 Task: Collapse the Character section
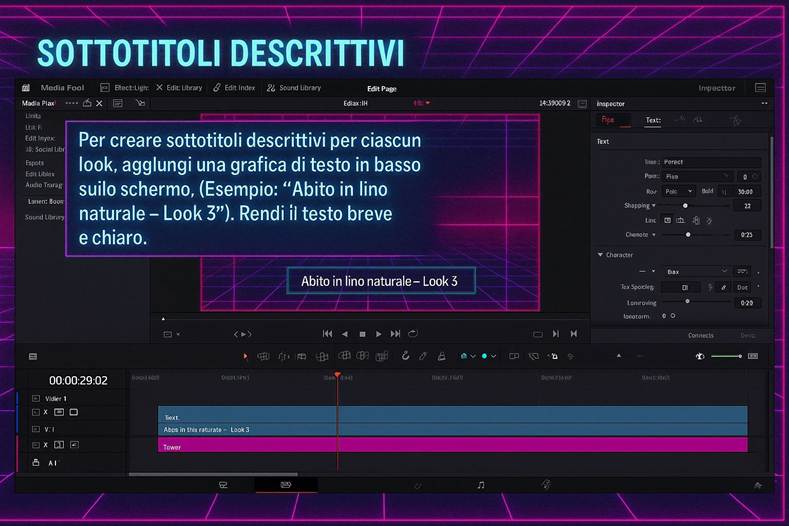[600, 255]
